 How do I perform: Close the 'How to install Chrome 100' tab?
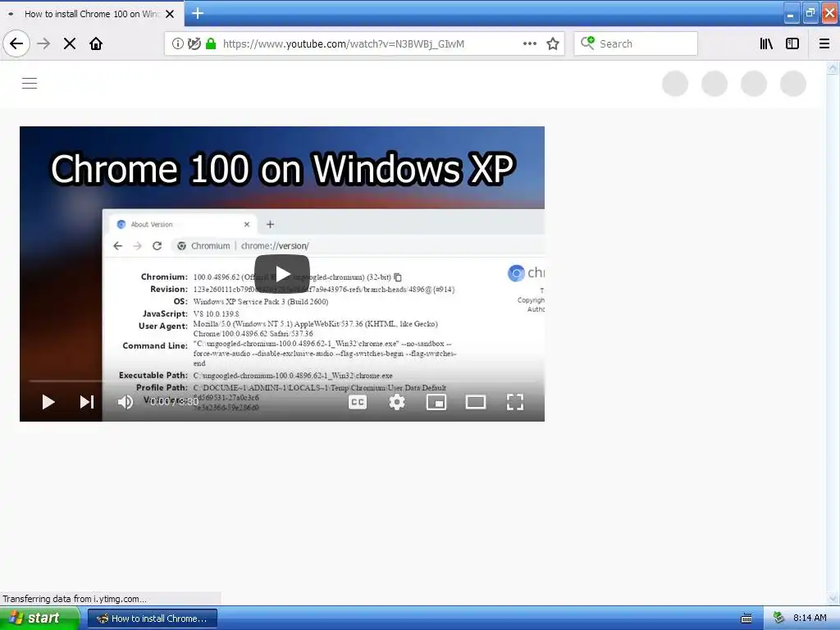pos(170,14)
